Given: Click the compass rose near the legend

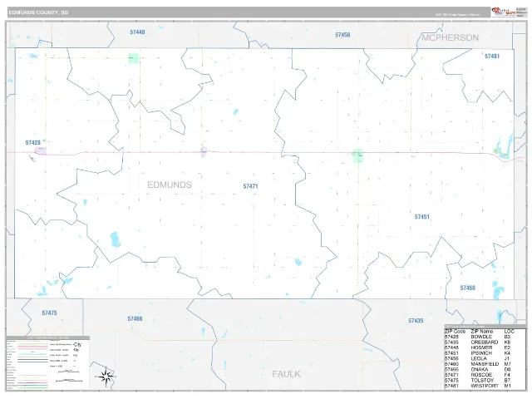Looking at the screenshot, I should click(x=106, y=377).
